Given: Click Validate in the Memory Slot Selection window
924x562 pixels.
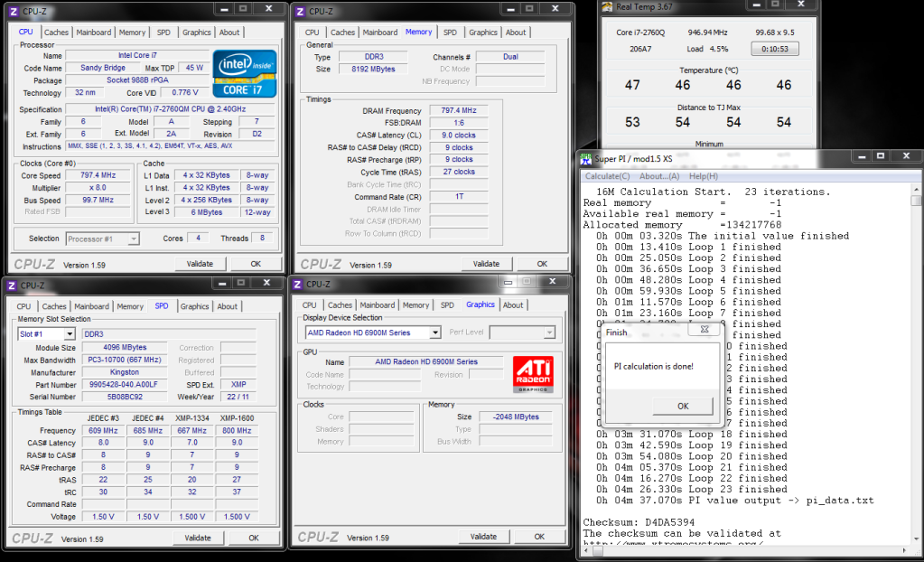Looking at the screenshot, I should [198, 538].
